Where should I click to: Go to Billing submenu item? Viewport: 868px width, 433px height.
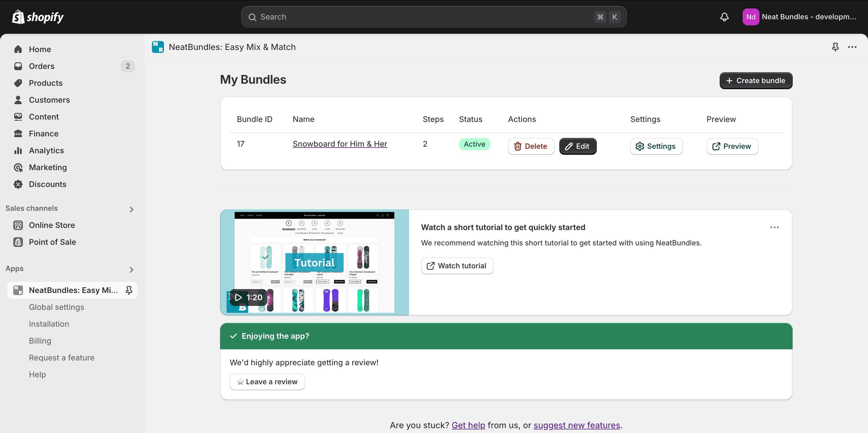click(x=40, y=340)
